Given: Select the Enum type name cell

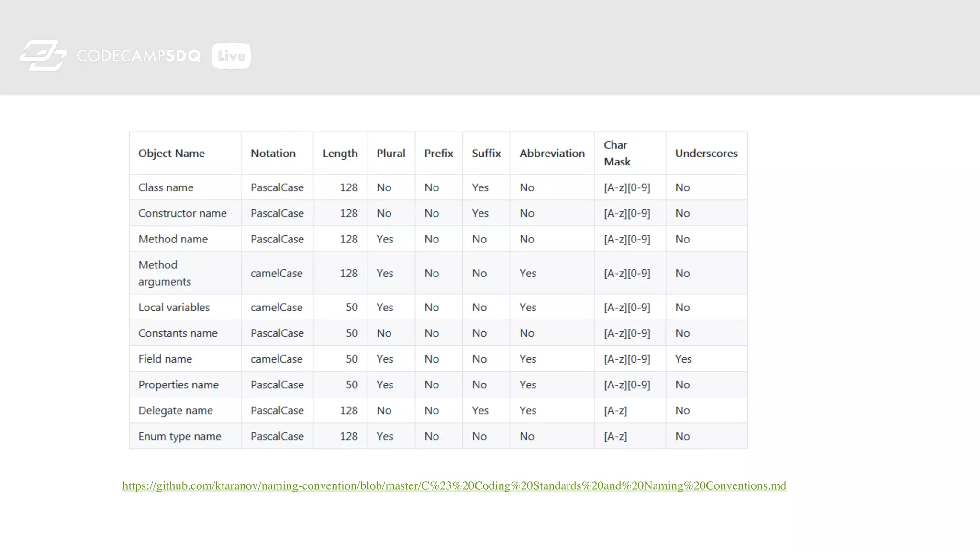Looking at the screenshot, I should [179, 437].
